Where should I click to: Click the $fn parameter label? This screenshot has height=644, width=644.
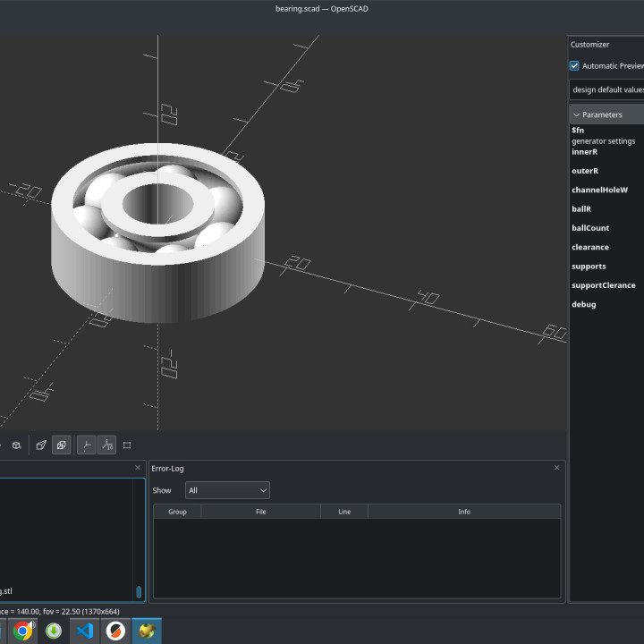[x=578, y=131]
